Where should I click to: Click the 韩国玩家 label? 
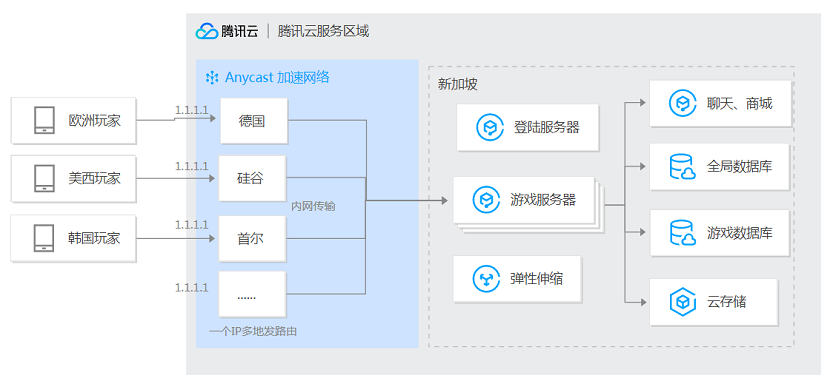point(95,238)
